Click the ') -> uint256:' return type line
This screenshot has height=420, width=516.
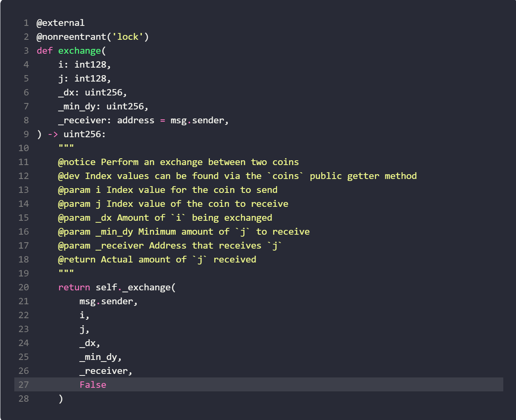(x=72, y=134)
